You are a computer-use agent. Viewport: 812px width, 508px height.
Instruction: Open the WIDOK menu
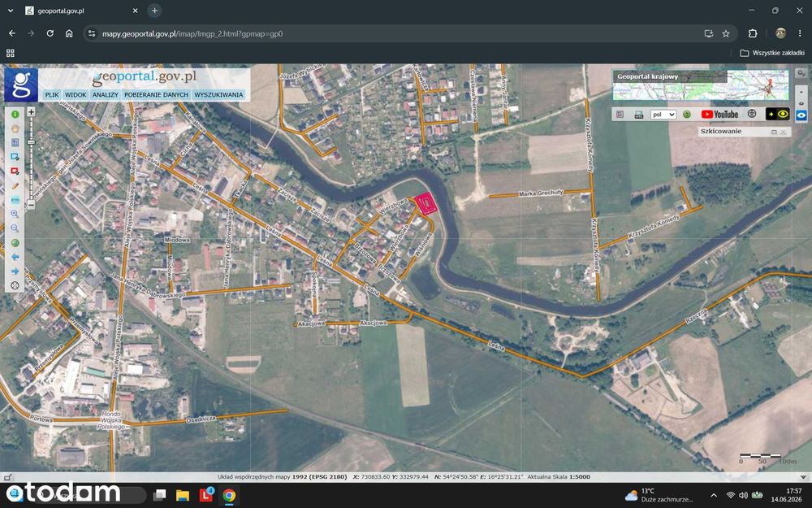[x=76, y=95]
